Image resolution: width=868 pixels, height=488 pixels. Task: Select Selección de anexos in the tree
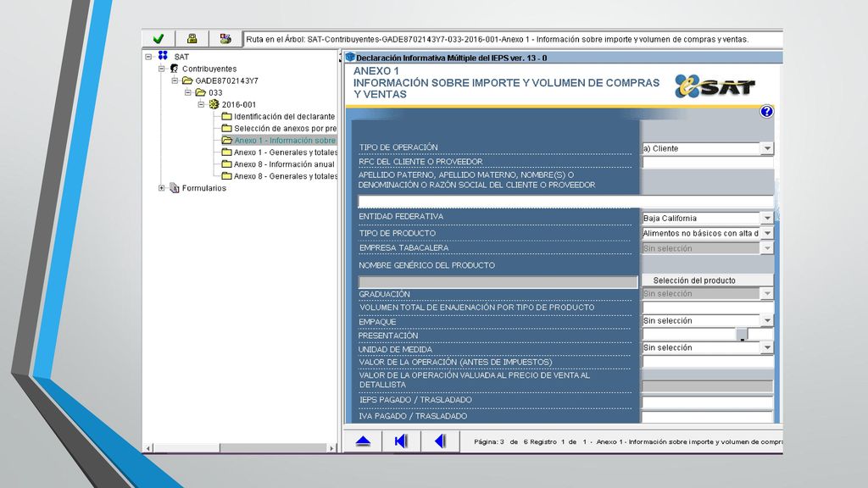pos(286,129)
